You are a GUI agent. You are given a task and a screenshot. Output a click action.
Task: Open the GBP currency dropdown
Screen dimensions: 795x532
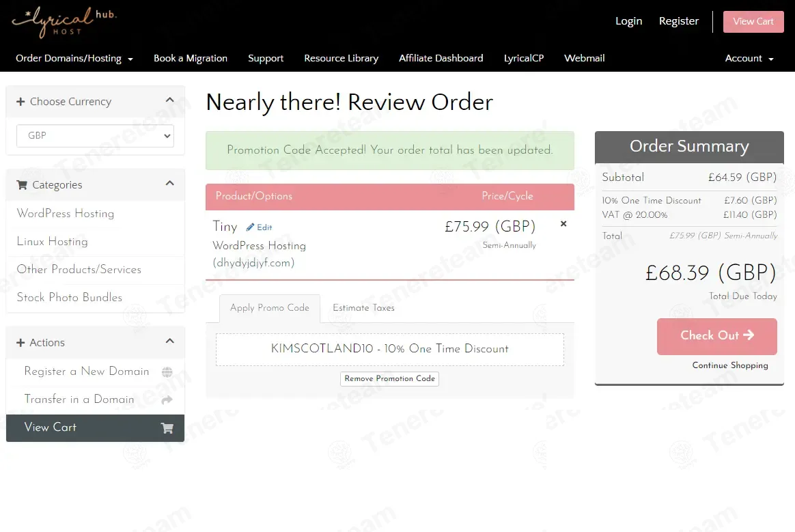96,136
